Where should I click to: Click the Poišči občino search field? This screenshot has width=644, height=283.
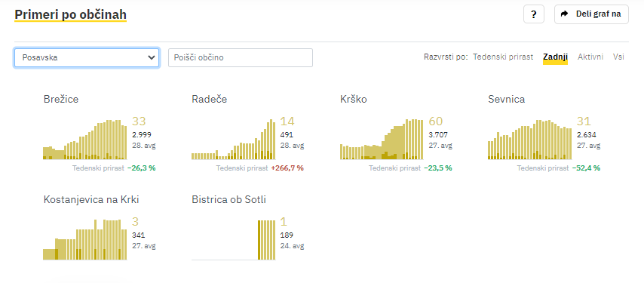[241, 57]
